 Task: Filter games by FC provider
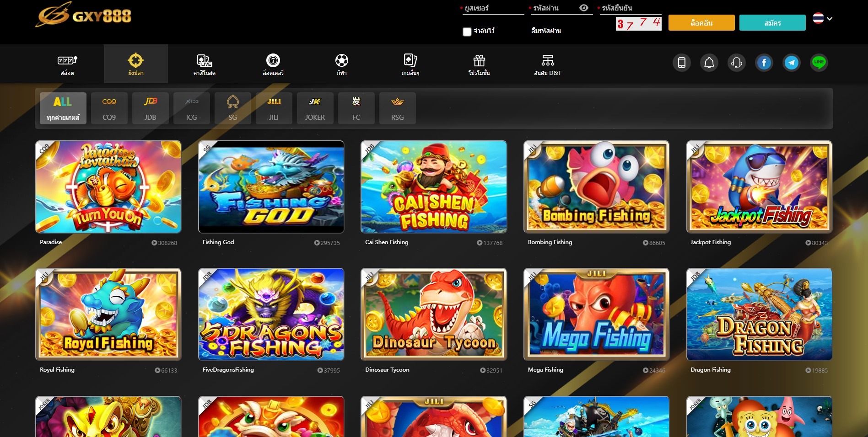[x=356, y=108]
